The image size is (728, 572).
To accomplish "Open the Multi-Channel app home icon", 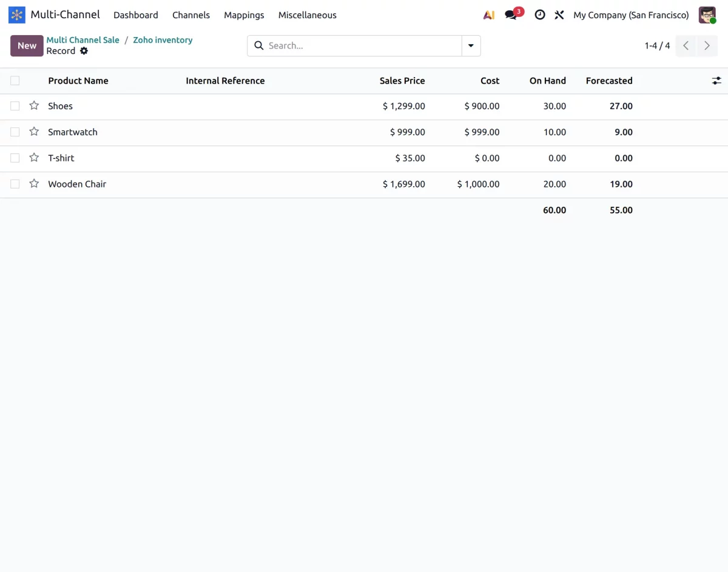I will pos(17,15).
